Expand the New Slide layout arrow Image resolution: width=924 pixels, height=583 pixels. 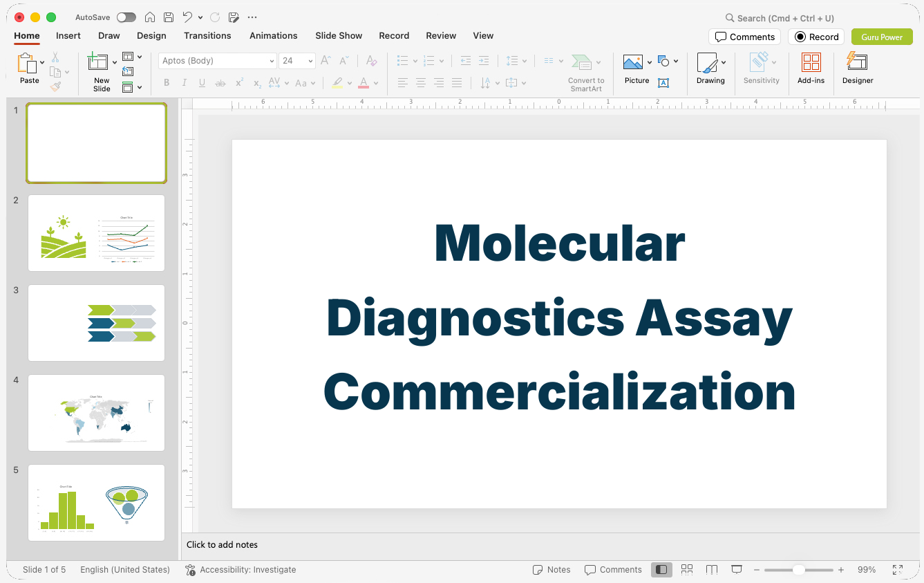pos(115,62)
